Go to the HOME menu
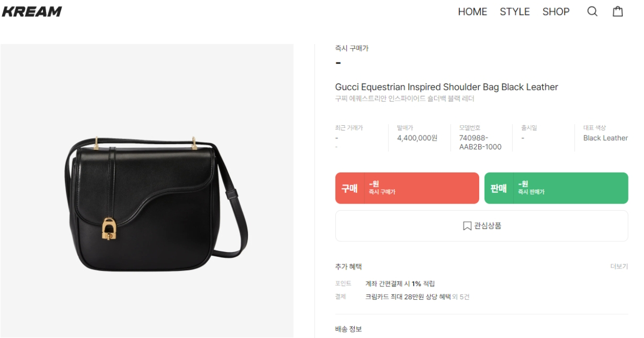644x338 pixels. 472,11
